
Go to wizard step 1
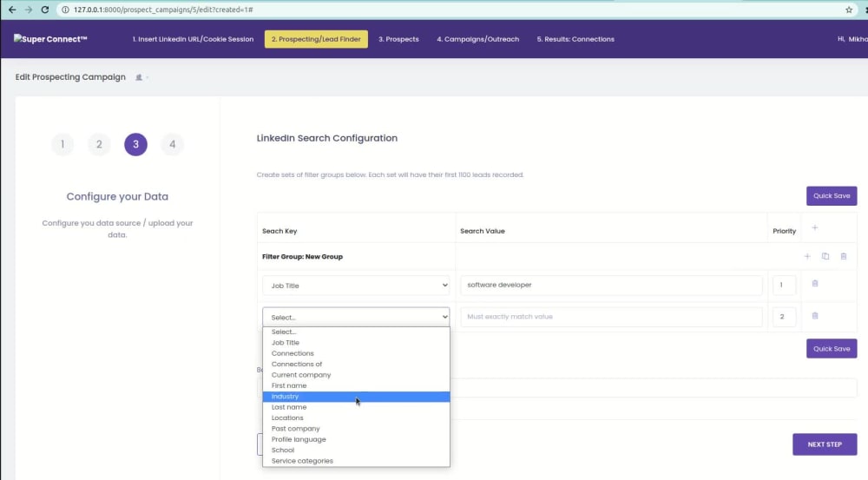(62, 144)
